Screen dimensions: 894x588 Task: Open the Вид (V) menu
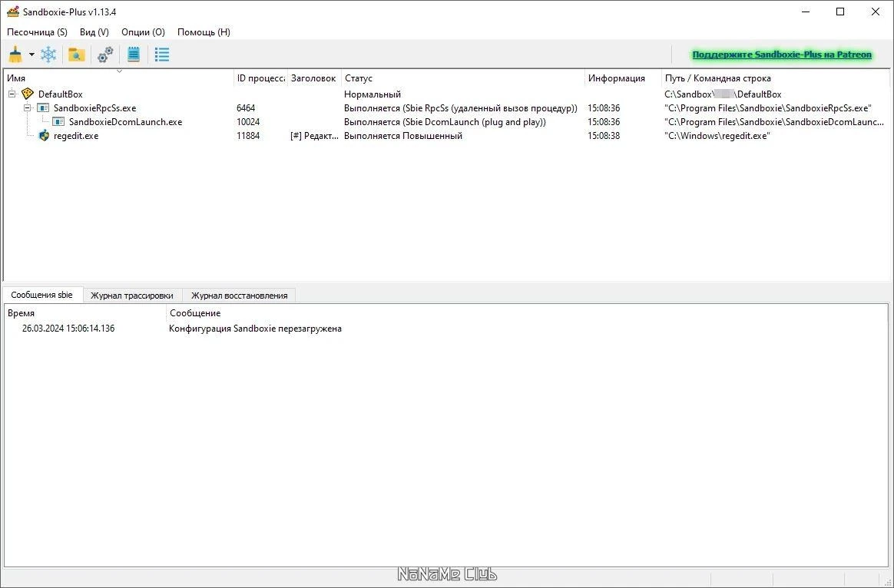point(94,32)
